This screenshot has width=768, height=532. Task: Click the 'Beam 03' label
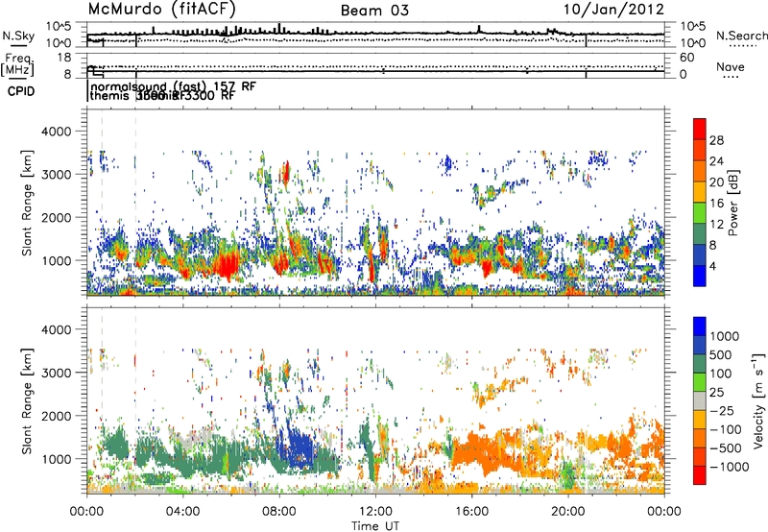pyautogui.click(x=374, y=11)
